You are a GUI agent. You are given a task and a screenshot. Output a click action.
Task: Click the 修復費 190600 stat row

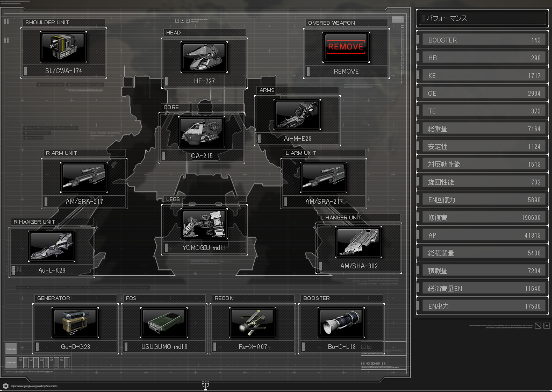(x=482, y=218)
